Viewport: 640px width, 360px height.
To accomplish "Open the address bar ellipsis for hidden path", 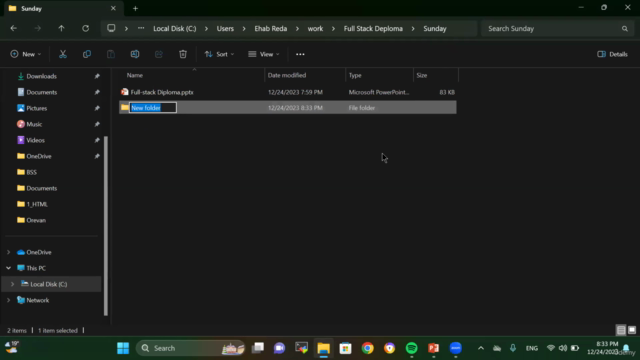I will [x=141, y=28].
